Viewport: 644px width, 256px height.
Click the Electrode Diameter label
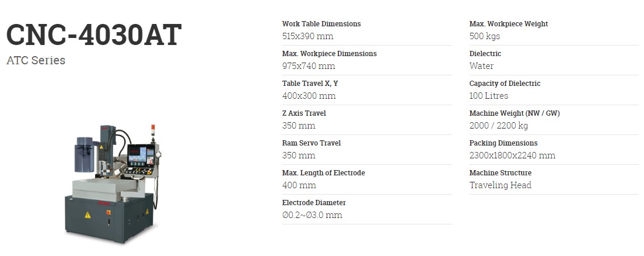click(314, 203)
